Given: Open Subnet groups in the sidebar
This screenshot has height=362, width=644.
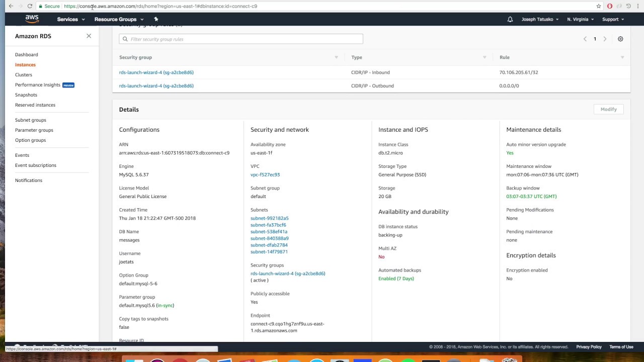Looking at the screenshot, I should coord(31,120).
